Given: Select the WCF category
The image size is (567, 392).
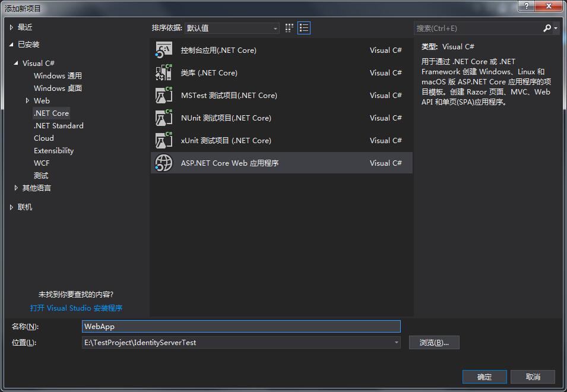Looking at the screenshot, I should click(x=42, y=163).
